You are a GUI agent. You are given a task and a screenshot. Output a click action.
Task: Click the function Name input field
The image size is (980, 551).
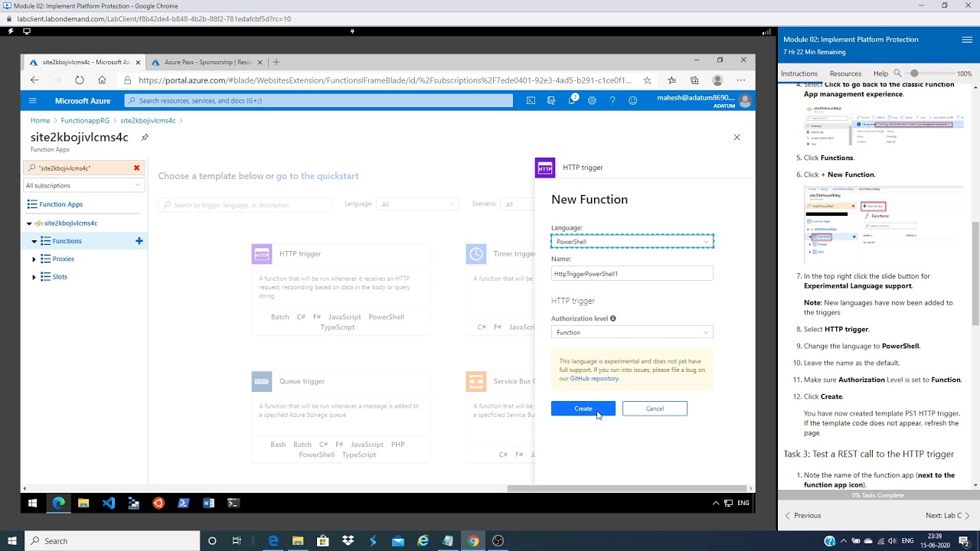[x=632, y=273]
